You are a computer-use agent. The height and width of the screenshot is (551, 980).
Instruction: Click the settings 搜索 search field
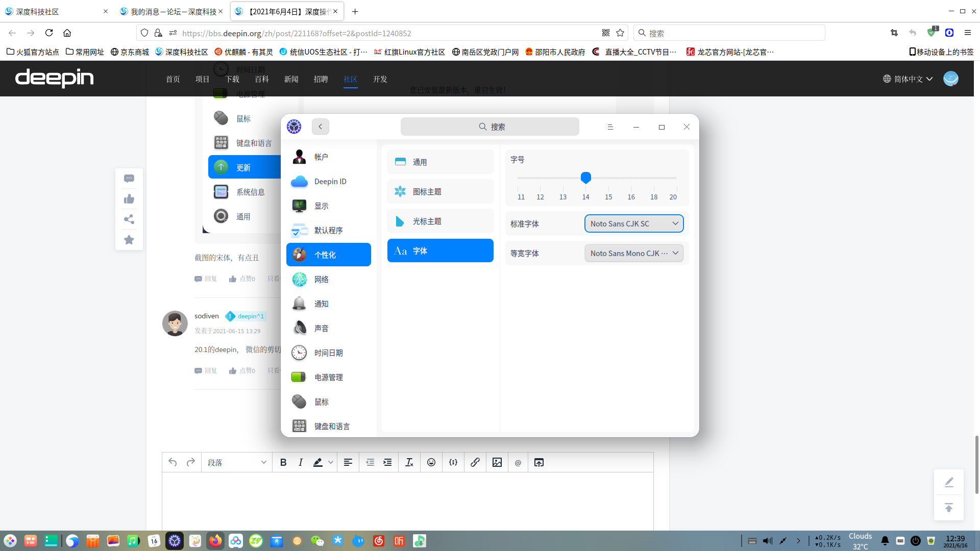pyautogui.click(x=489, y=127)
